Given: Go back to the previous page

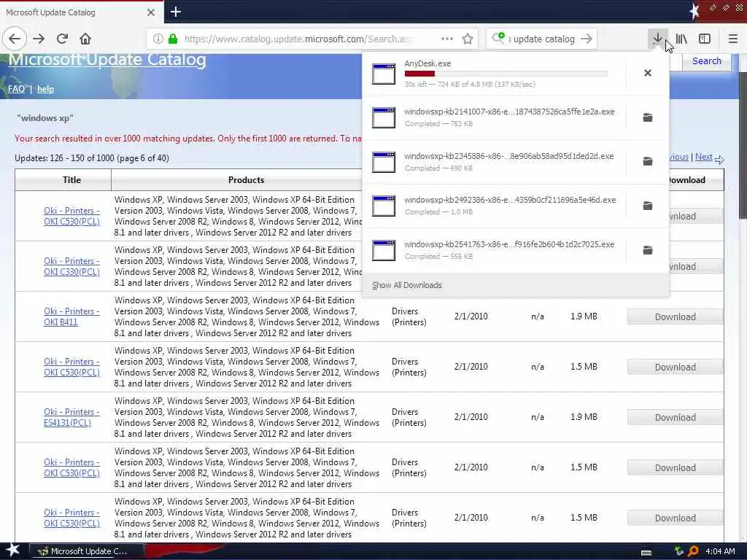Looking at the screenshot, I should pos(15,39).
